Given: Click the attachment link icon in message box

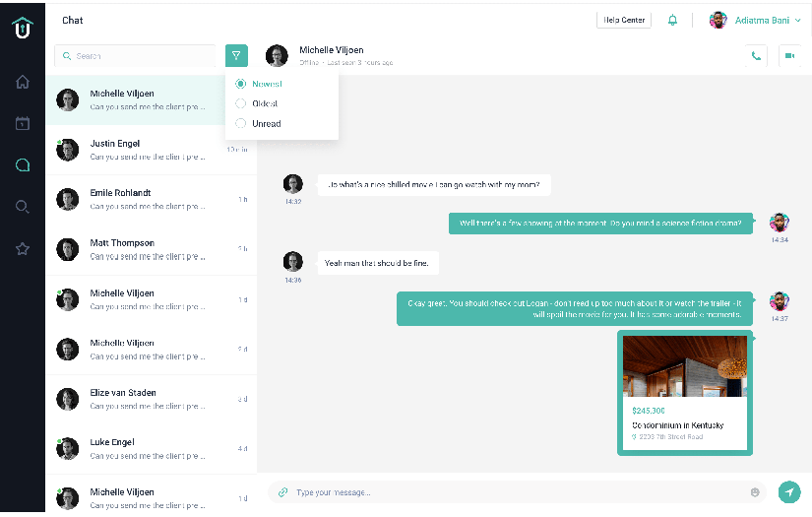Looking at the screenshot, I should 282,492.
